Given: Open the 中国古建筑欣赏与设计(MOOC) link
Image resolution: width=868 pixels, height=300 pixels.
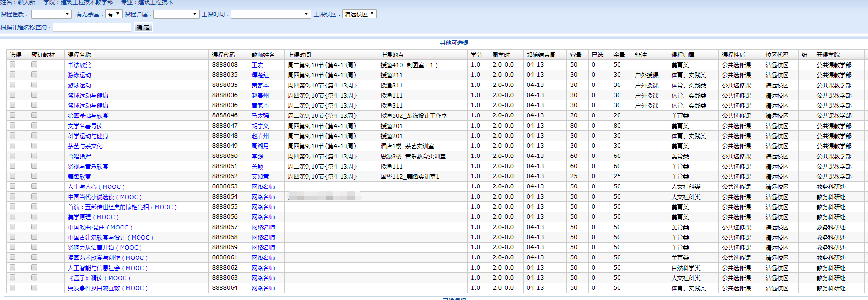Looking at the screenshot, I should click(110, 238).
